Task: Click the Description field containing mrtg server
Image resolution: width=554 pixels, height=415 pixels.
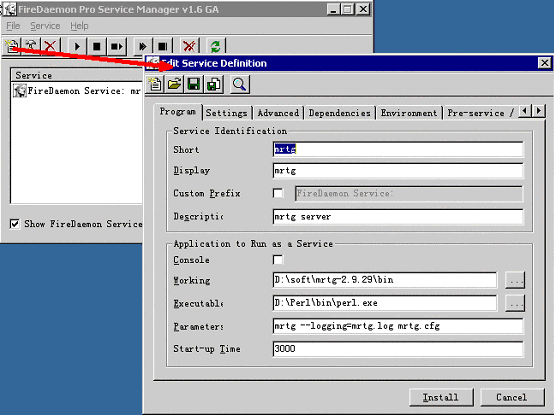Action: [x=398, y=217]
